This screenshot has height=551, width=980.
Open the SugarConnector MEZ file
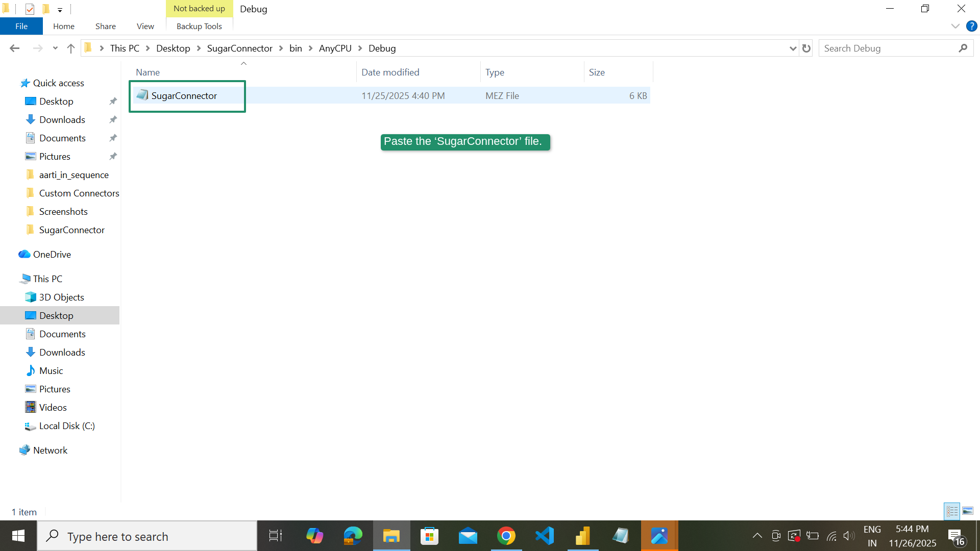[x=183, y=95]
